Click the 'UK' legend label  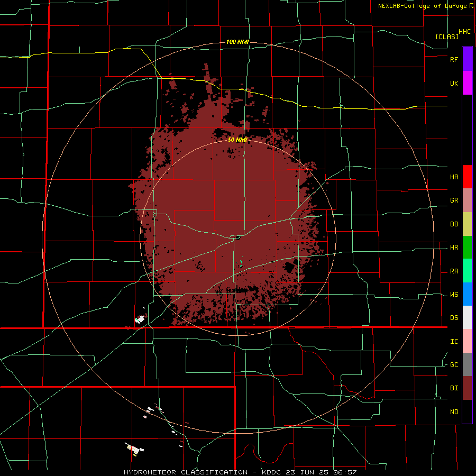(454, 83)
